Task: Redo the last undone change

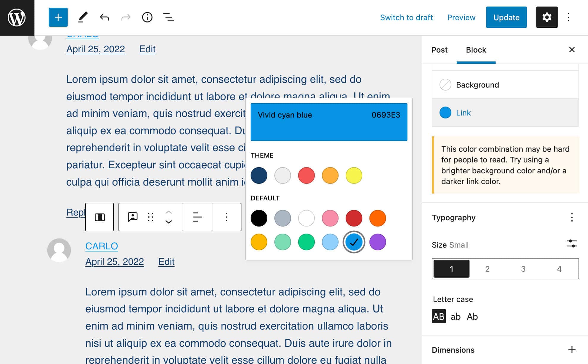Action: [126, 17]
